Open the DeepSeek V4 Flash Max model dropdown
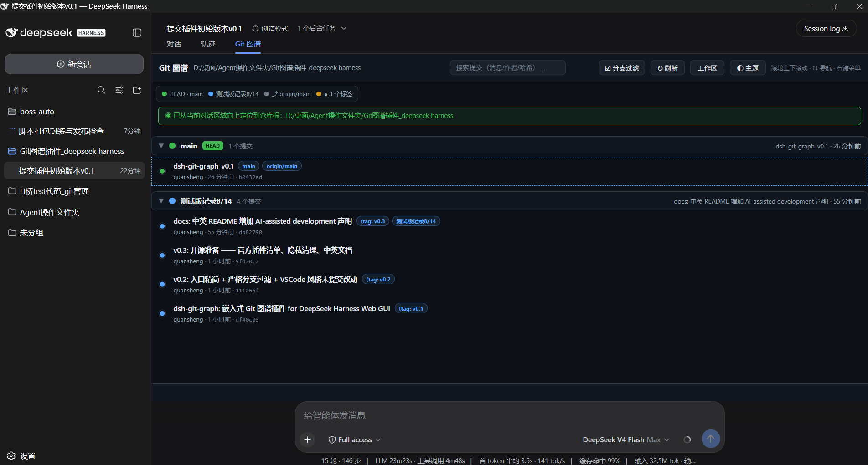This screenshot has height=465, width=868. (626, 439)
